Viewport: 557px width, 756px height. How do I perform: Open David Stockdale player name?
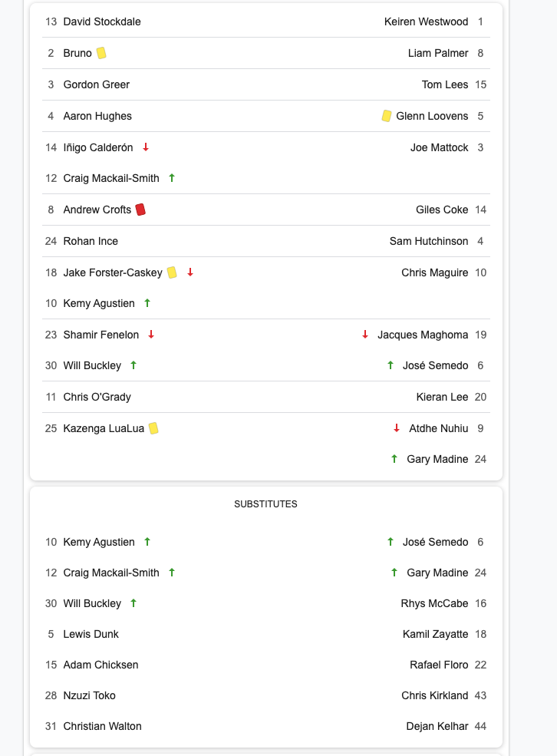point(102,21)
